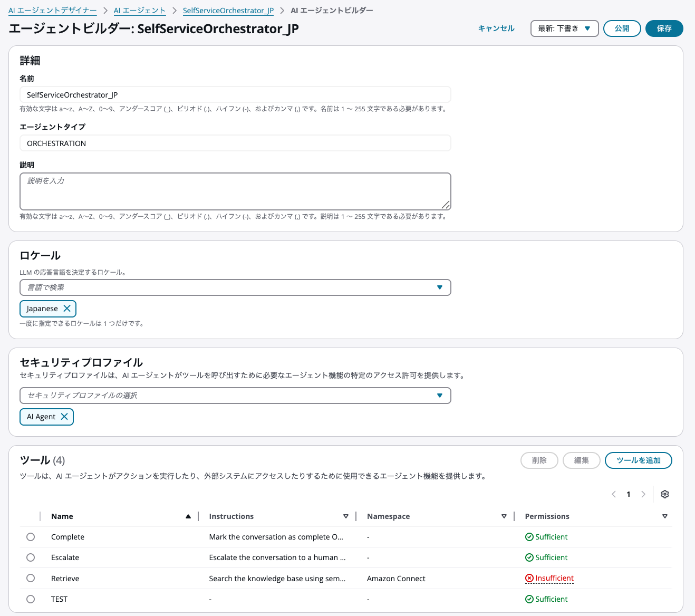Viewport: 695px width, 616px height.
Task: Open the SelfServiceOrchestrator_JP breadcrumb link
Action: [x=228, y=10]
